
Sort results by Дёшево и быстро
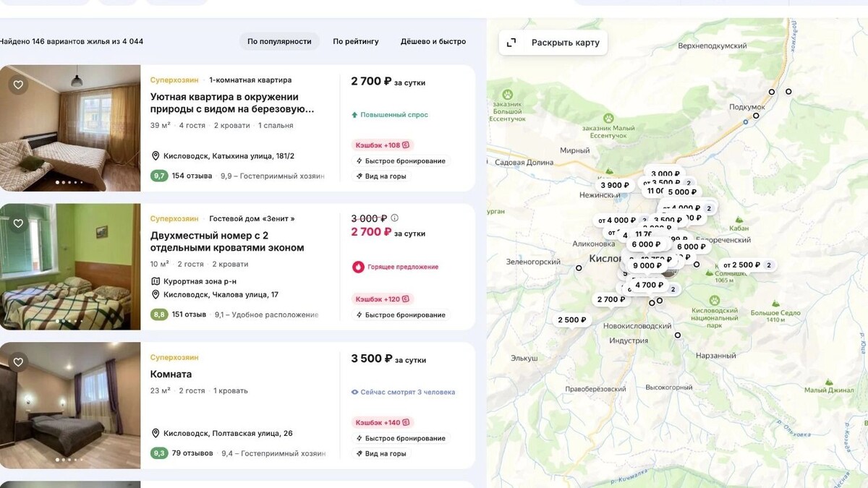coord(433,41)
